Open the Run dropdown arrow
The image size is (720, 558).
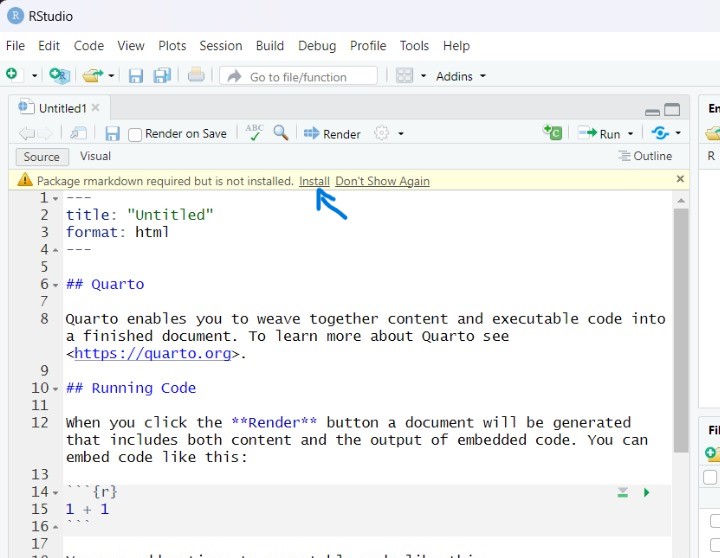click(630, 134)
